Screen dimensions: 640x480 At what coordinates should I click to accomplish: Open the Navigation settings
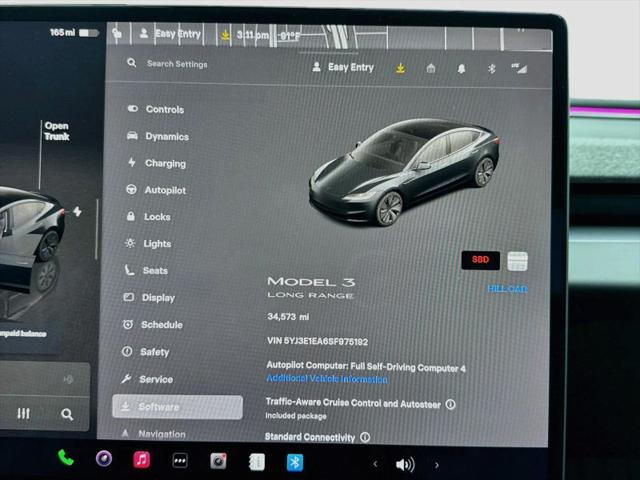click(x=153, y=434)
